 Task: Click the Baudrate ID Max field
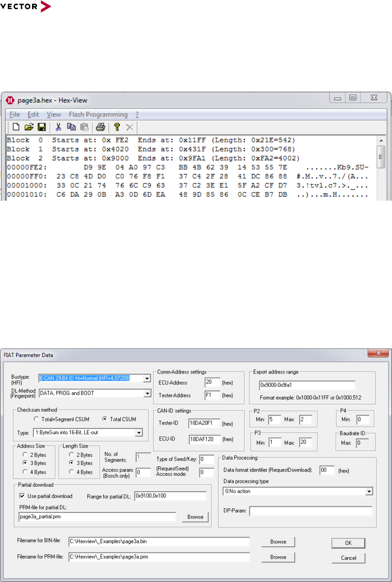tap(362, 443)
